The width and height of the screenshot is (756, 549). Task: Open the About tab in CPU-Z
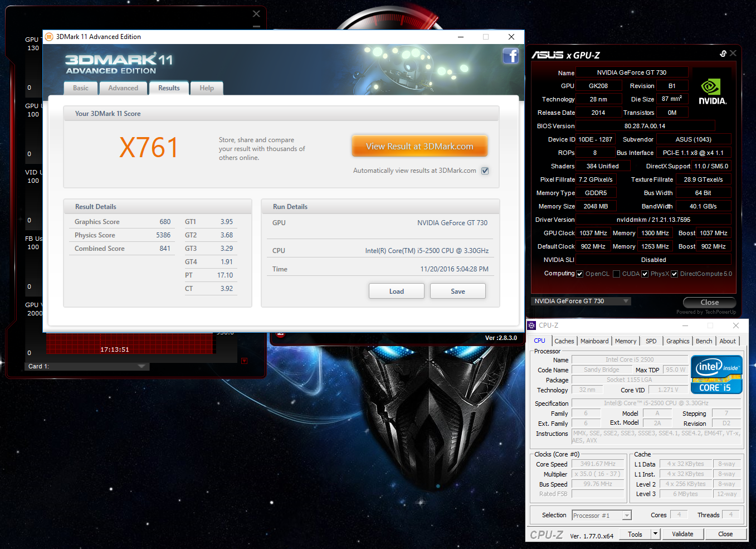pos(728,341)
